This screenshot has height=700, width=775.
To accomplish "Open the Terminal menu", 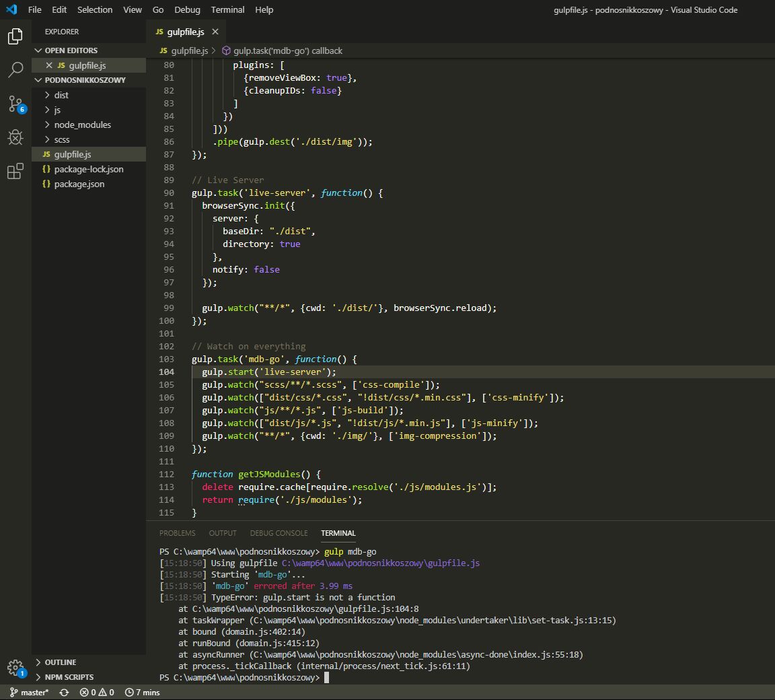I will click(x=228, y=10).
